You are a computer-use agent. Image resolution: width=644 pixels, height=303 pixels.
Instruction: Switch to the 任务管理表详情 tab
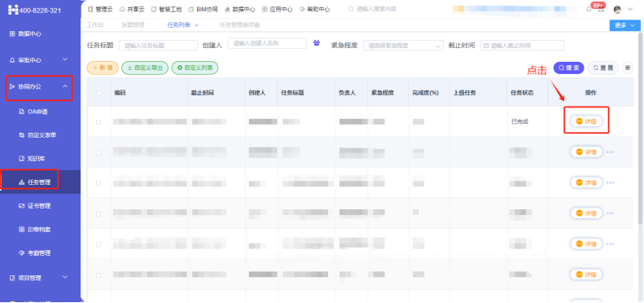click(240, 25)
